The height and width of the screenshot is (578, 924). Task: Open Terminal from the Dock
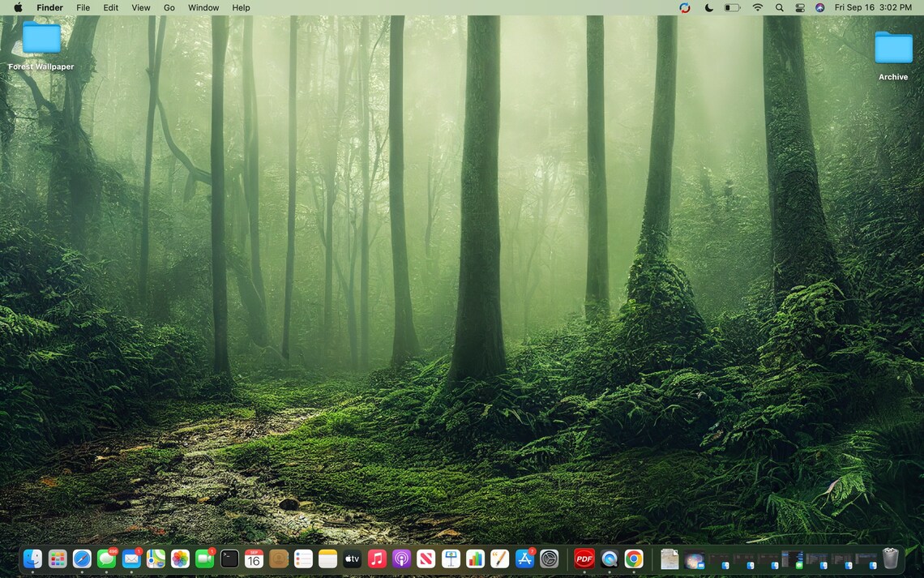(x=228, y=558)
